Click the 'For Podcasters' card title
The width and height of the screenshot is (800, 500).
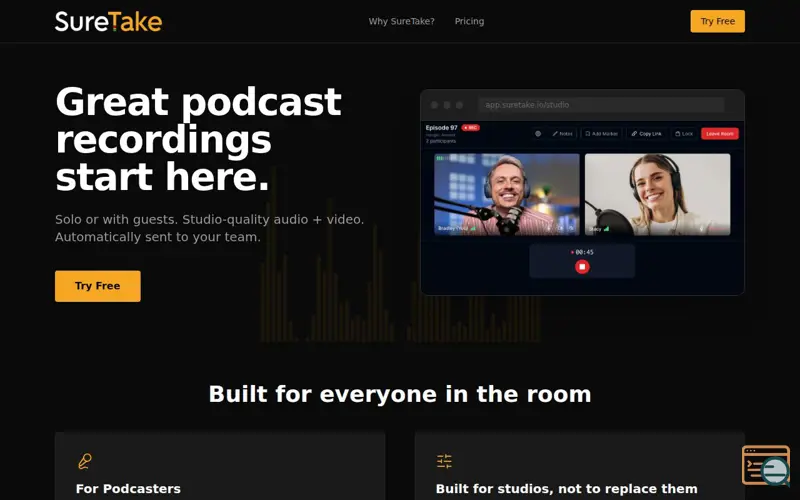coord(128,488)
